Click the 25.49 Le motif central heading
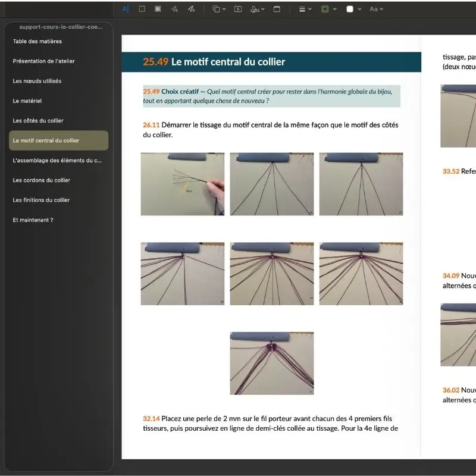This screenshot has width=476, height=476. pos(214,62)
